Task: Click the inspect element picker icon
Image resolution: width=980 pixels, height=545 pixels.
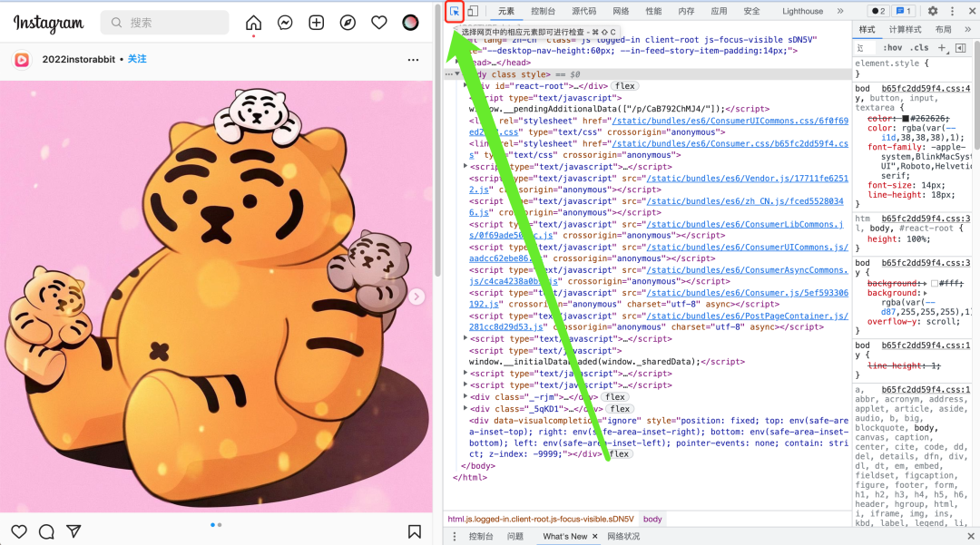Action: coord(455,11)
